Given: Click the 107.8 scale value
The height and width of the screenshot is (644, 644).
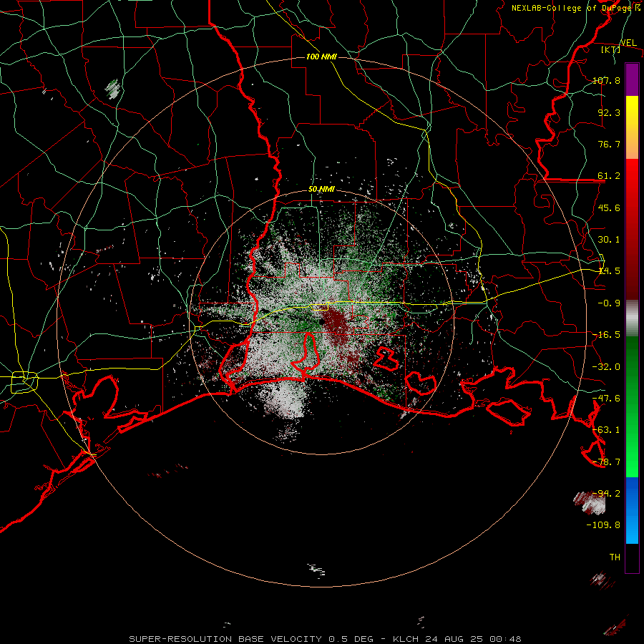Looking at the screenshot, I should (606, 80).
